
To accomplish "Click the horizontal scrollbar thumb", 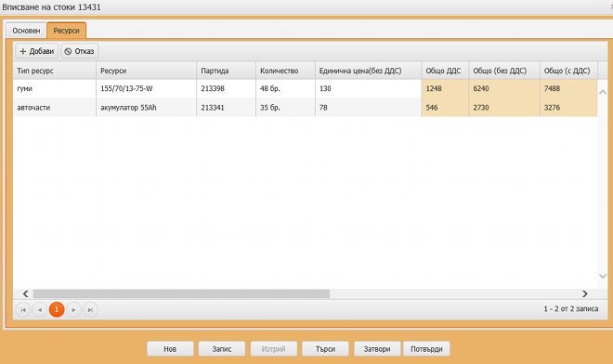I will 181,293.
